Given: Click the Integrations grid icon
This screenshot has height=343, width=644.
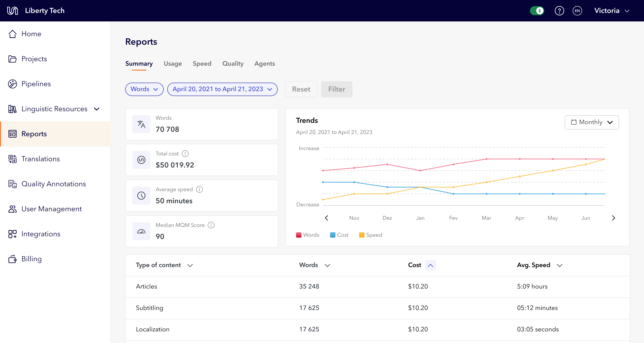Looking at the screenshot, I should point(13,234).
